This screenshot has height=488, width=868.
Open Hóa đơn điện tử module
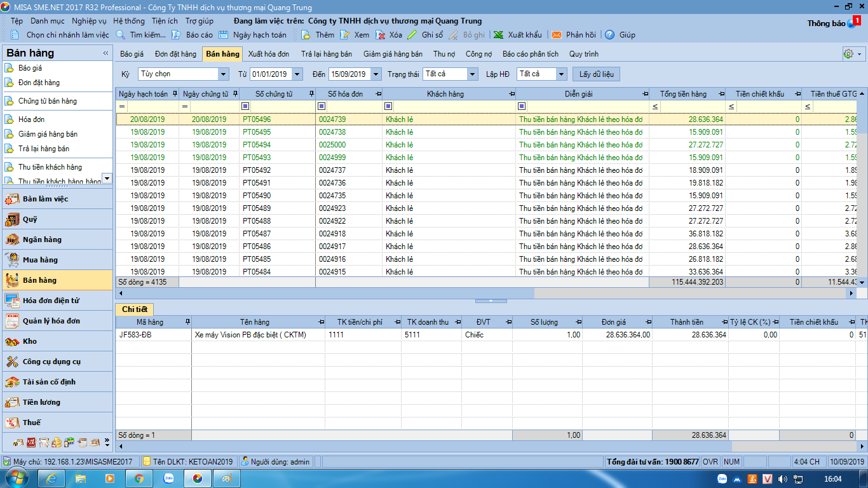tap(51, 301)
